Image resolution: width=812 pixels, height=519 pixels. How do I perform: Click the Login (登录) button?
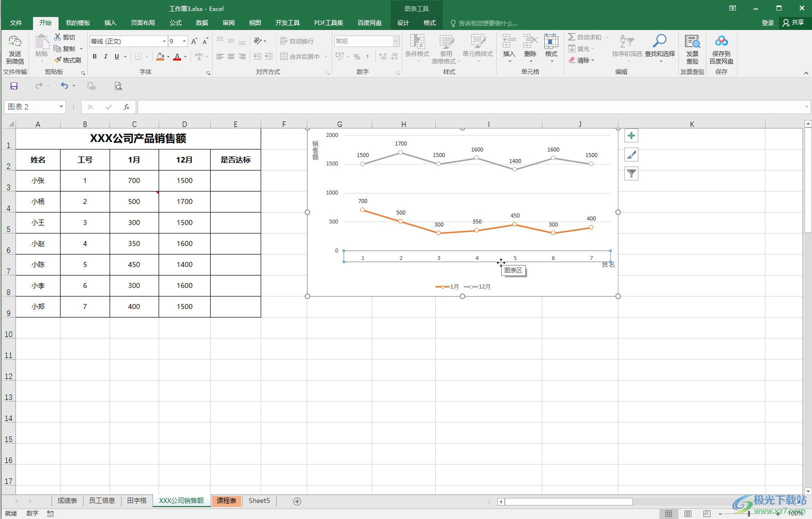click(767, 23)
